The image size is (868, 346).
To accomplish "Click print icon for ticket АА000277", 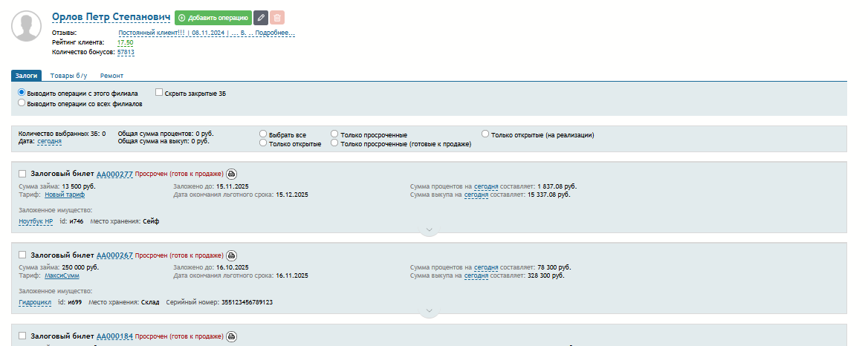I will [x=231, y=174].
